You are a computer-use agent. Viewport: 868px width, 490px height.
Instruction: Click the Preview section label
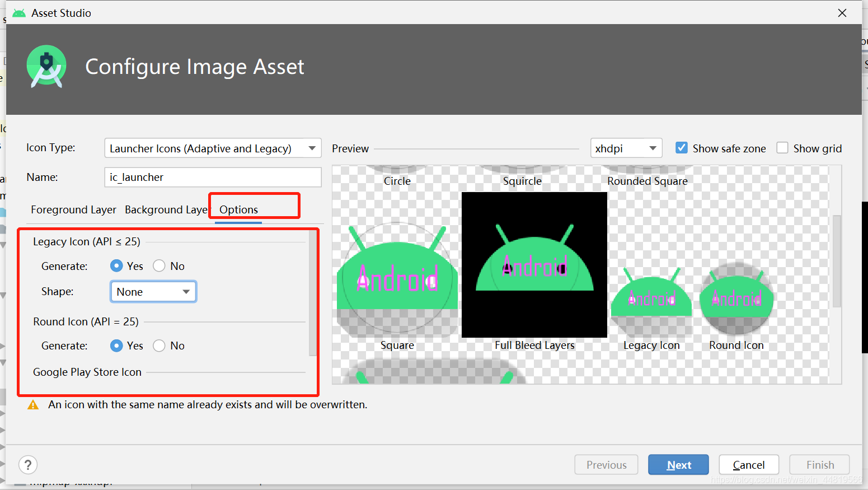pos(350,148)
